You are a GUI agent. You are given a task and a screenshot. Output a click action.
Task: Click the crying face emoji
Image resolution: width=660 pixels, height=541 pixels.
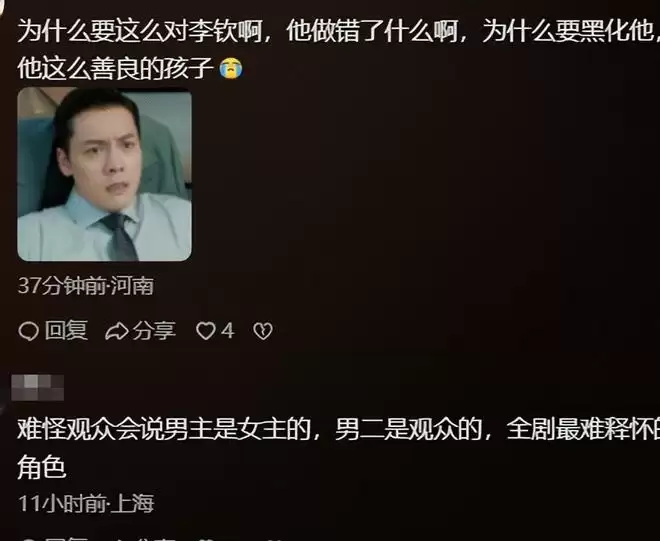pos(231,68)
